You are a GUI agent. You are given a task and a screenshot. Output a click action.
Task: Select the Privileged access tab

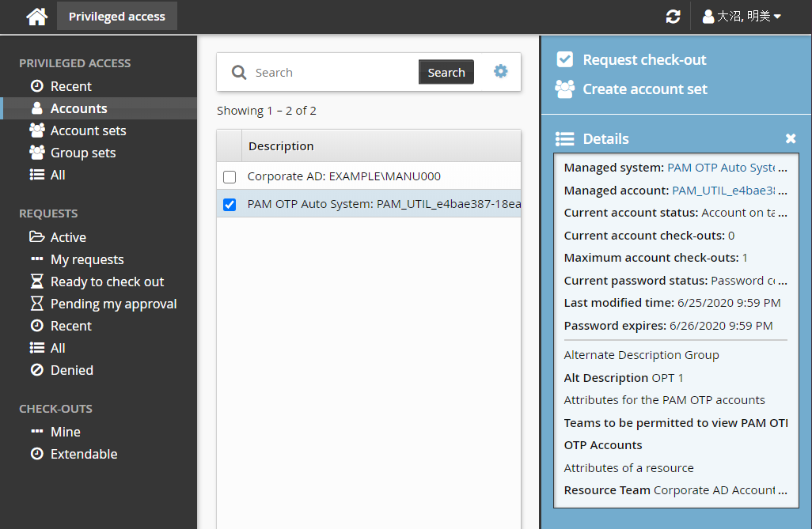[117, 17]
